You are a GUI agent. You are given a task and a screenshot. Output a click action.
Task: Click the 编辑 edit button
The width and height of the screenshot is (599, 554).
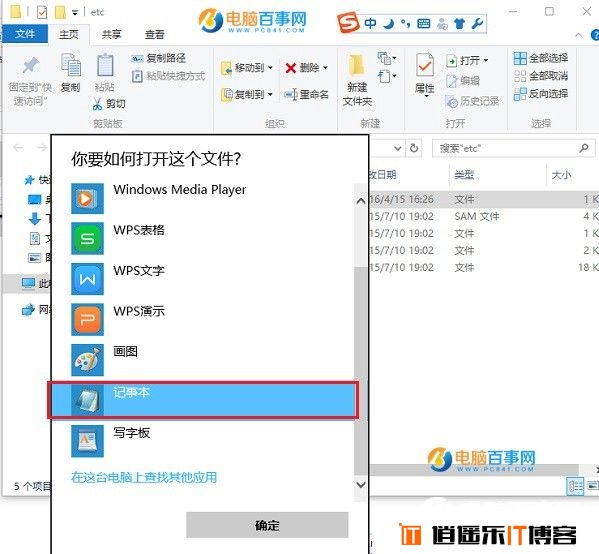coord(463,81)
